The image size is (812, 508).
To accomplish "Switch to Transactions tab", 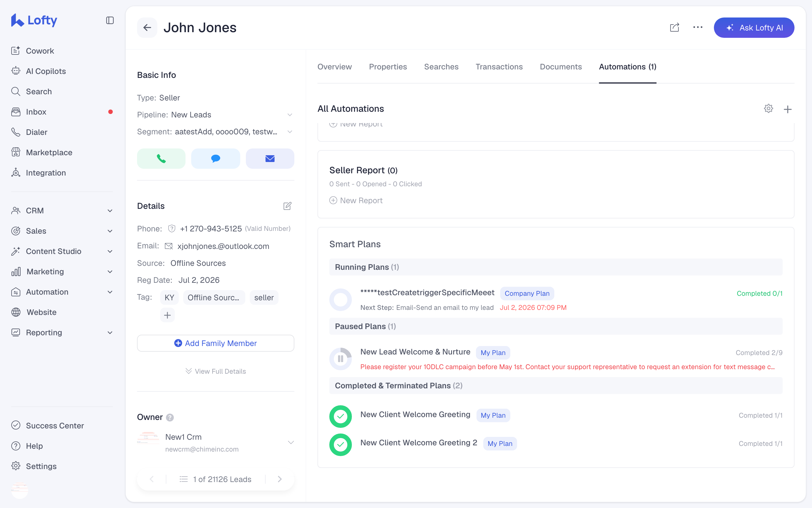I will click(499, 67).
